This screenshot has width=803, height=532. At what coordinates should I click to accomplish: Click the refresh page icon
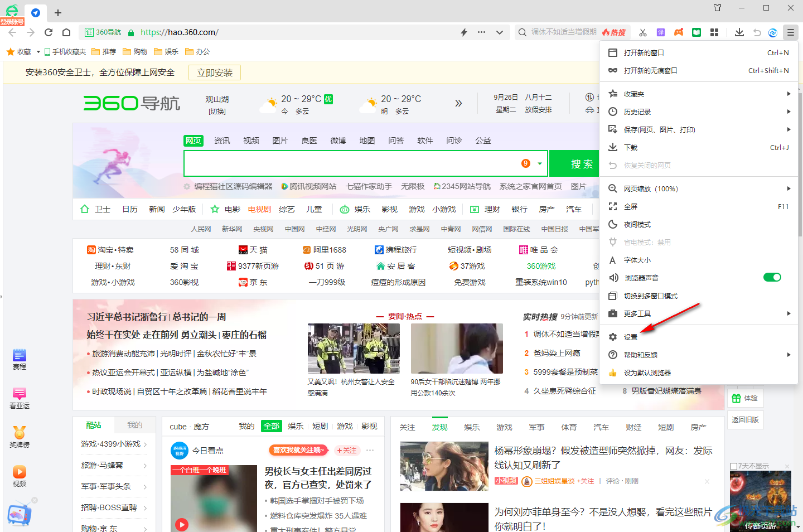tap(49, 32)
